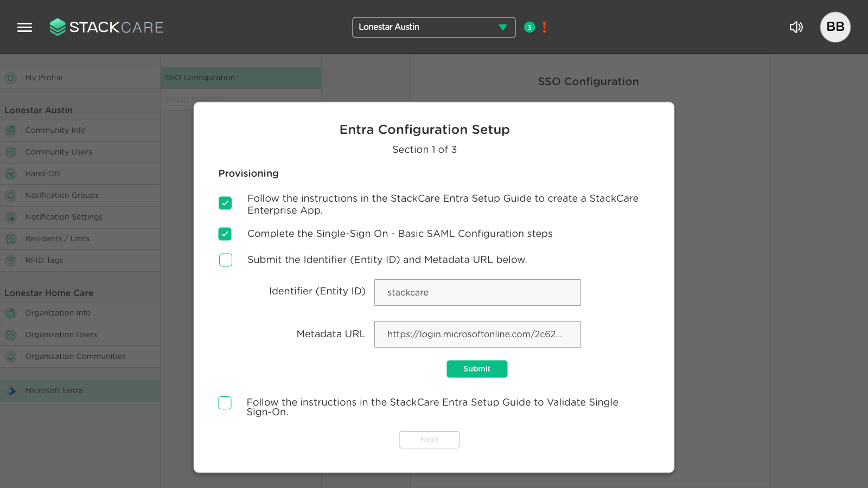Click the green Submit button

click(477, 369)
